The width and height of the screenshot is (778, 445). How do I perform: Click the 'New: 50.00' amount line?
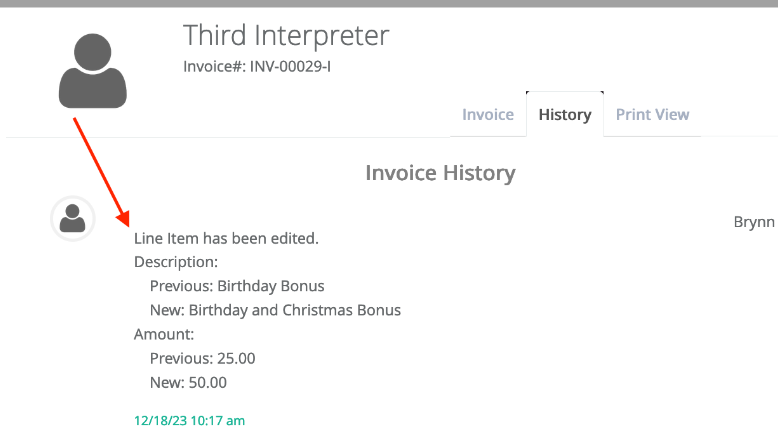click(x=188, y=382)
